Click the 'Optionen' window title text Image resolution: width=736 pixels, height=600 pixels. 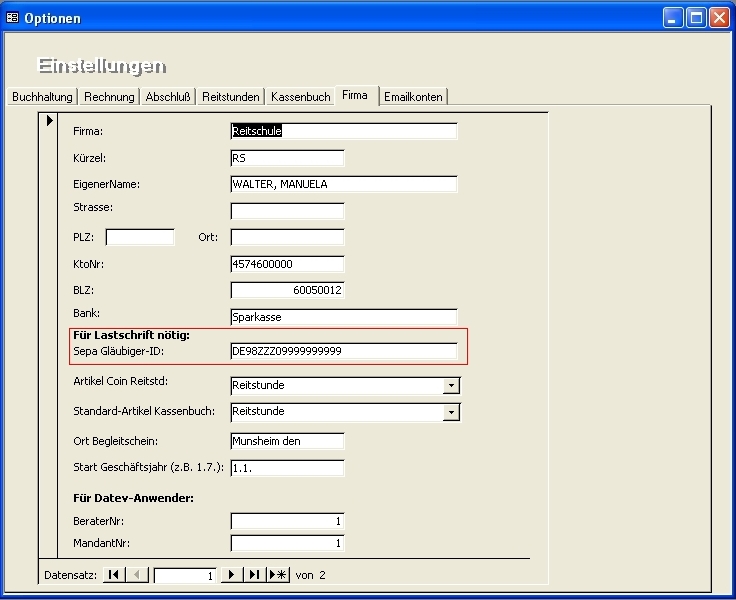coord(53,18)
